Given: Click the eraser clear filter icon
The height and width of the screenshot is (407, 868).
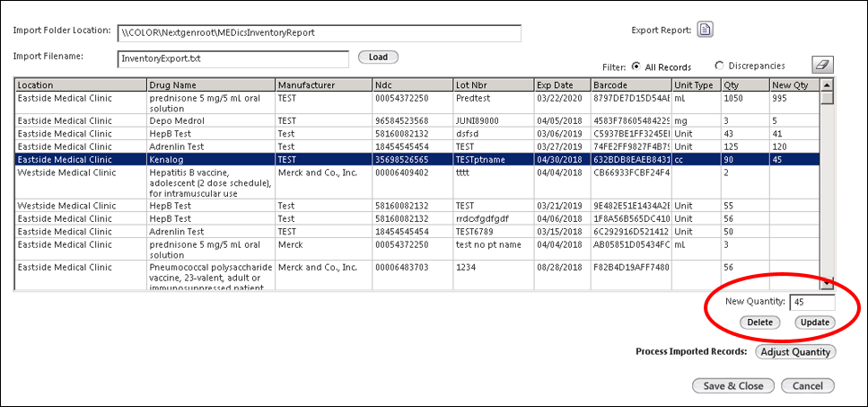Looking at the screenshot, I should [822, 65].
